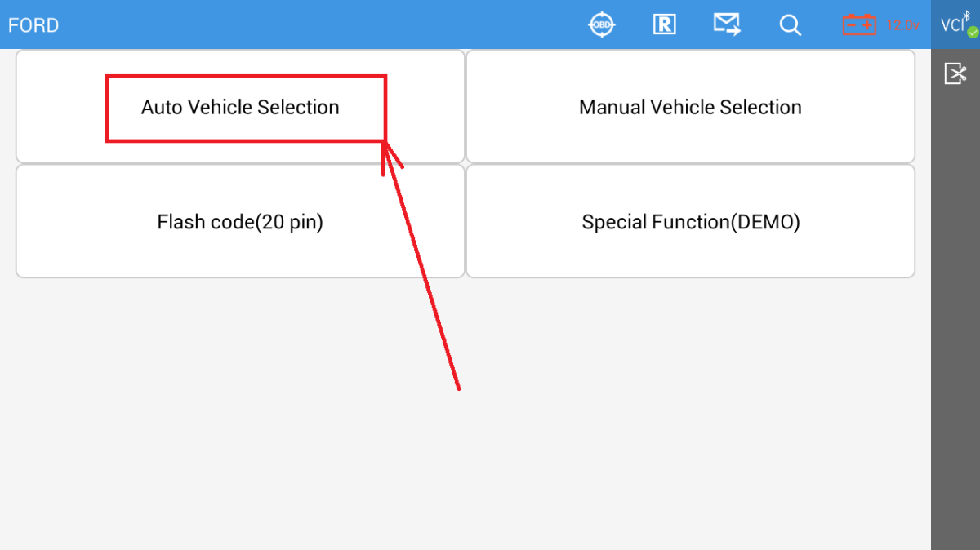Tap the red battery icon
The image size is (980, 550).
[859, 24]
